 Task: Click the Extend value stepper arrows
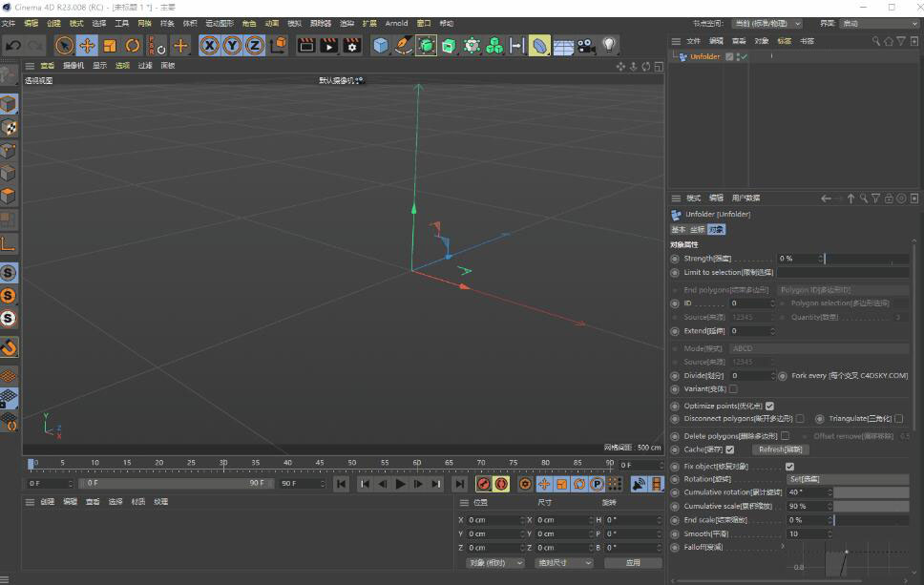772,331
